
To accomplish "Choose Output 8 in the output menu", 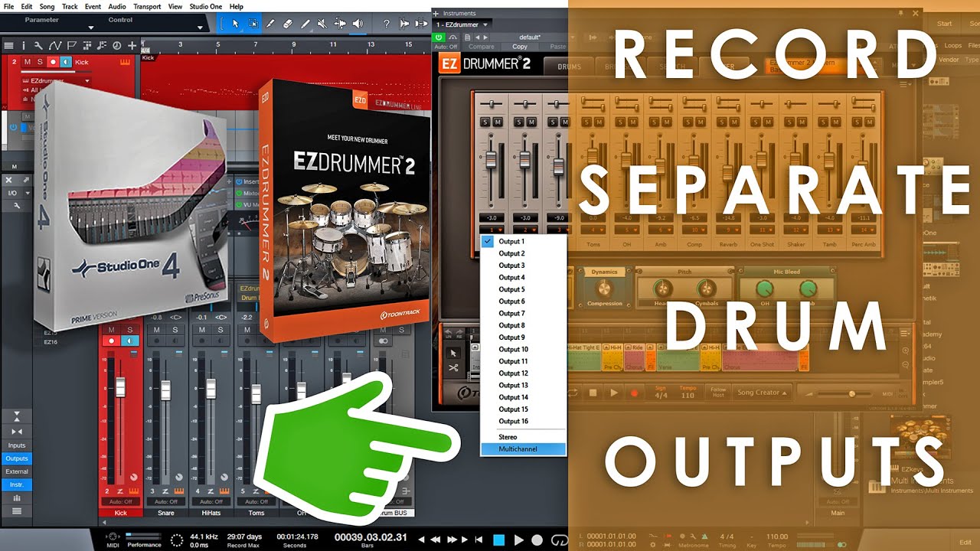I will click(x=523, y=325).
